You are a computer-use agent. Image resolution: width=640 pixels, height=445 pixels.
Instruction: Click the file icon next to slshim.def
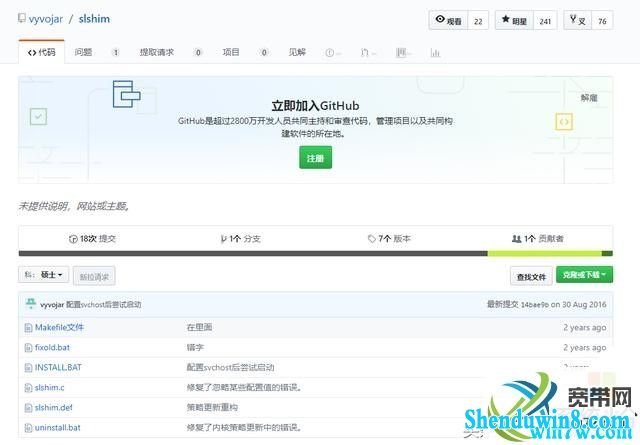[x=28, y=407]
